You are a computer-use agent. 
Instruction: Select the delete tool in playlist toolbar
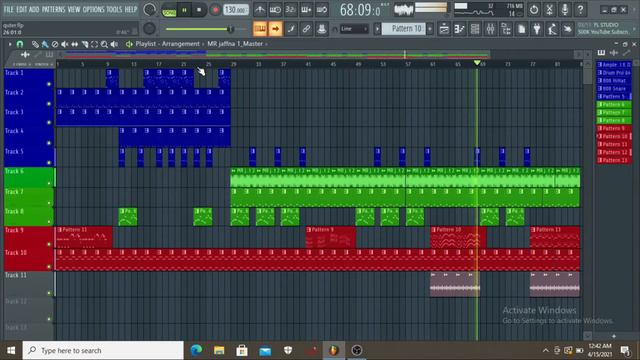55,44
